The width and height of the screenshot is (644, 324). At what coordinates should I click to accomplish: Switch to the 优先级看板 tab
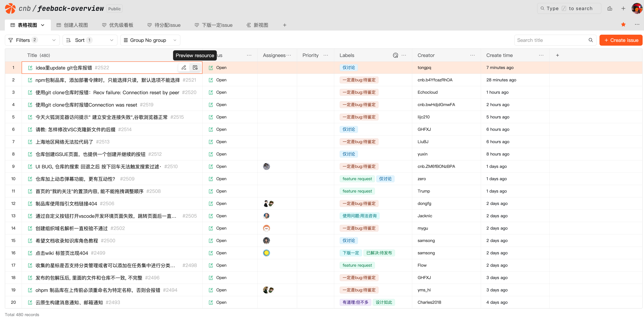point(118,25)
